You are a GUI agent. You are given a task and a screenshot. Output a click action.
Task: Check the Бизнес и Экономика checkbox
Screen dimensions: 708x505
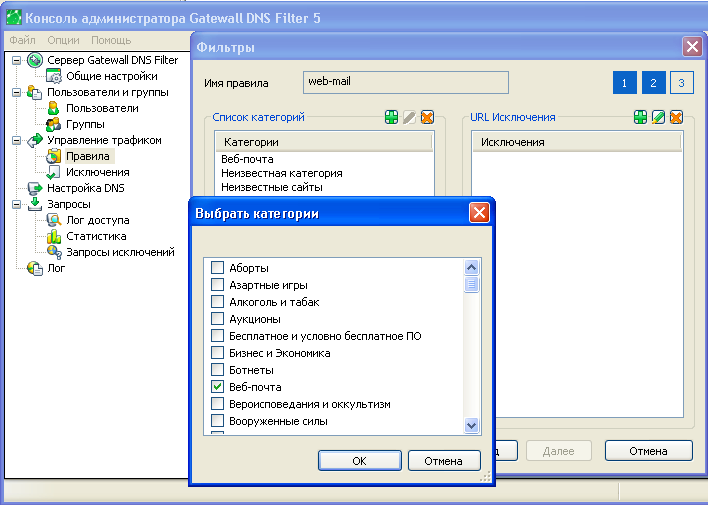coord(218,352)
